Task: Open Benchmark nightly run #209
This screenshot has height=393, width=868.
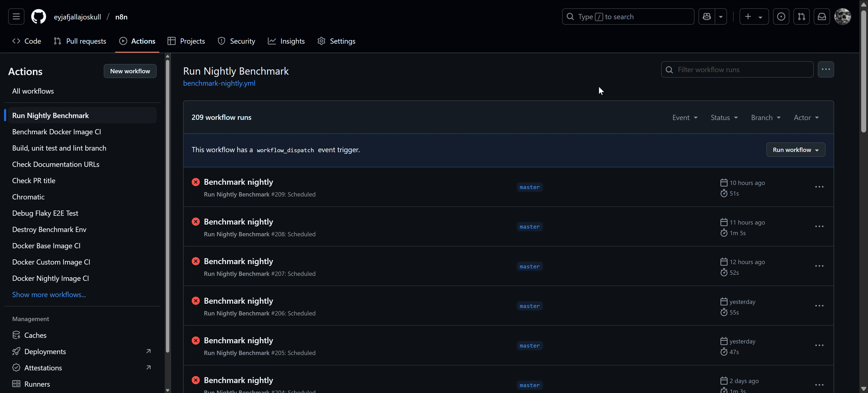Action: tap(238, 182)
